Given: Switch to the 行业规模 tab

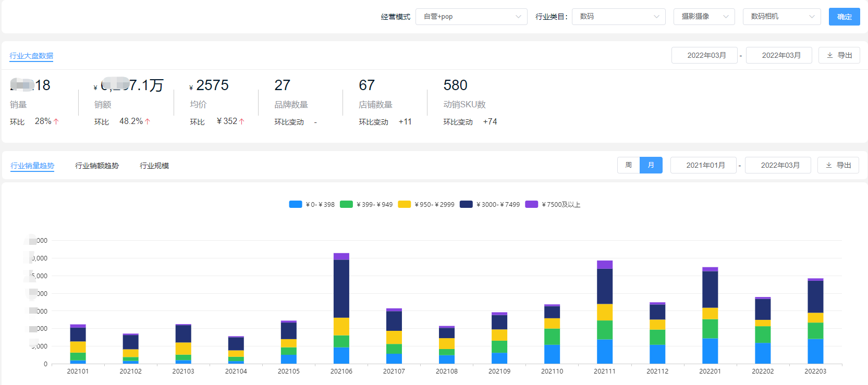Looking at the screenshot, I should click(x=154, y=166).
